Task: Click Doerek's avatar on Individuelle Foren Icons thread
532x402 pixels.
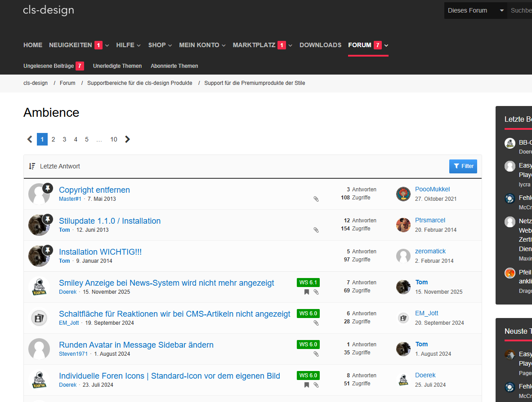Action: click(x=39, y=380)
